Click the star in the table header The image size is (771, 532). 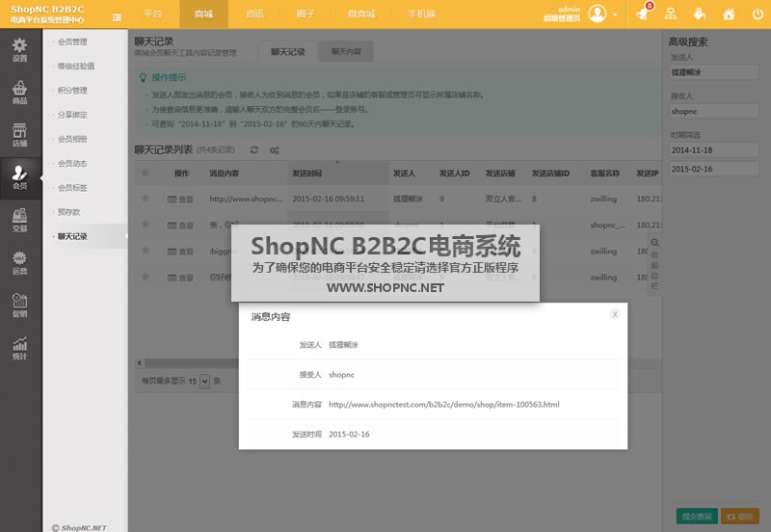tap(146, 173)
